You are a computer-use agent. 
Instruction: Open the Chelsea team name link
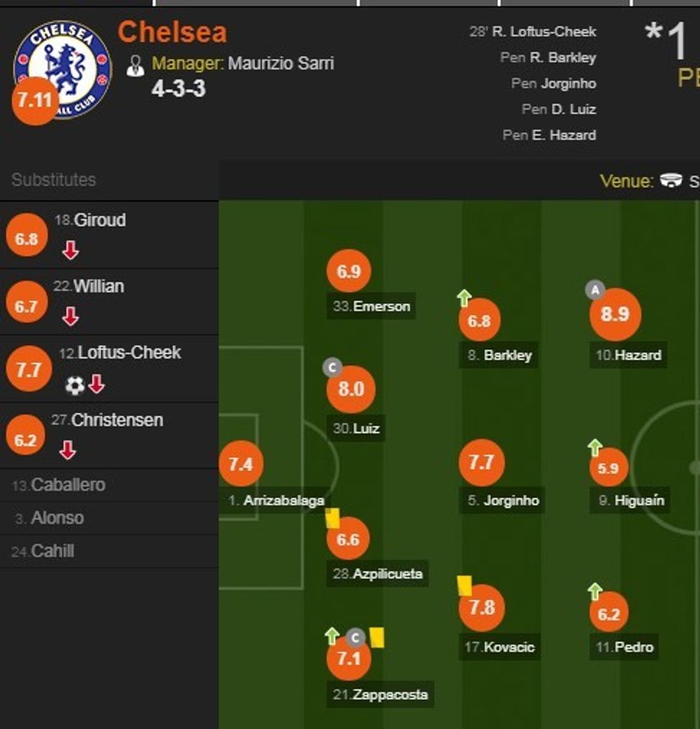coord(172,32)
